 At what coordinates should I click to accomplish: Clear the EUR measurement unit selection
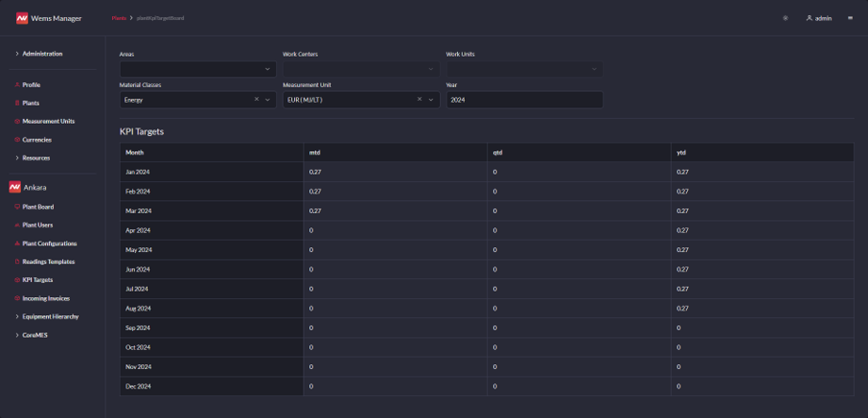tap(419, 99)
